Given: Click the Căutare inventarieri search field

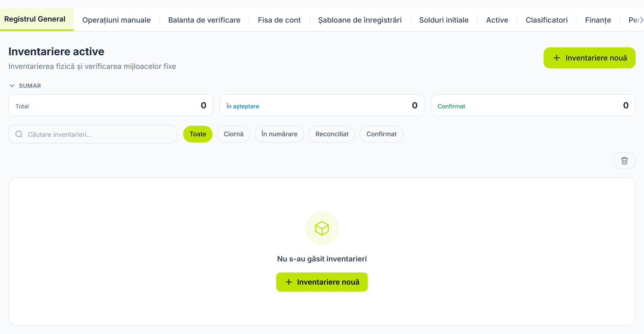Looking at the screenshot, I should [x=93, y=134].
